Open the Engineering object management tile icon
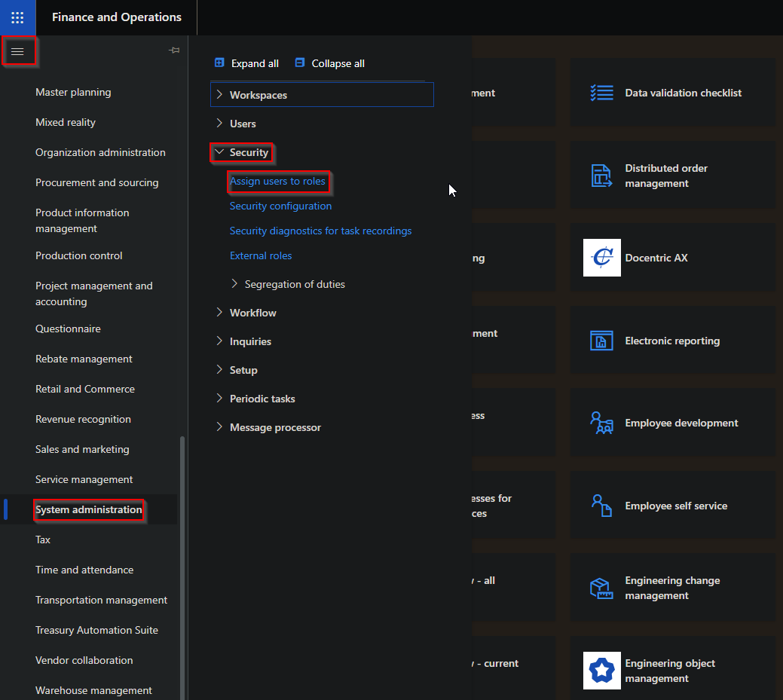The image size is (783, 700). point(601,671)
